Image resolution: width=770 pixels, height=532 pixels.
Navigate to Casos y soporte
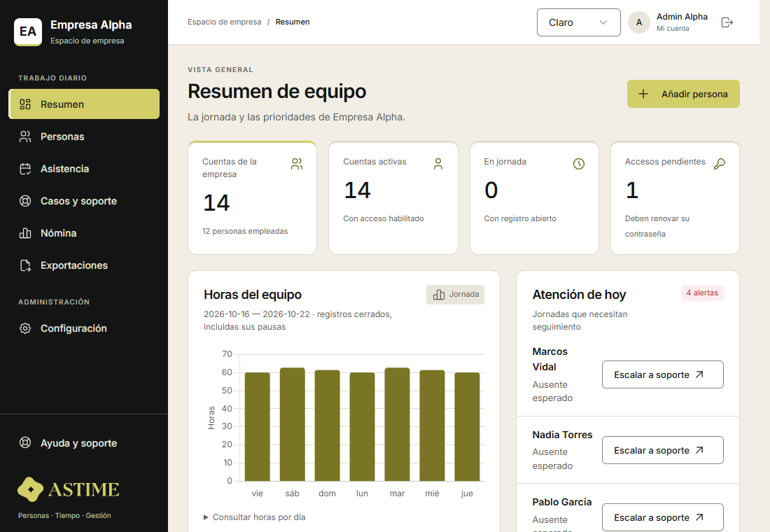(84, 201)
